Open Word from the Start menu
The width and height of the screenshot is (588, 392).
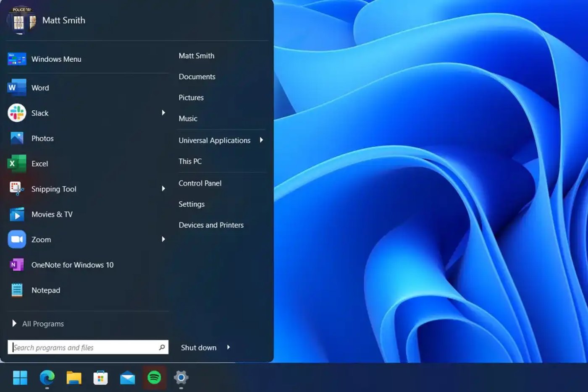point(40,88)
